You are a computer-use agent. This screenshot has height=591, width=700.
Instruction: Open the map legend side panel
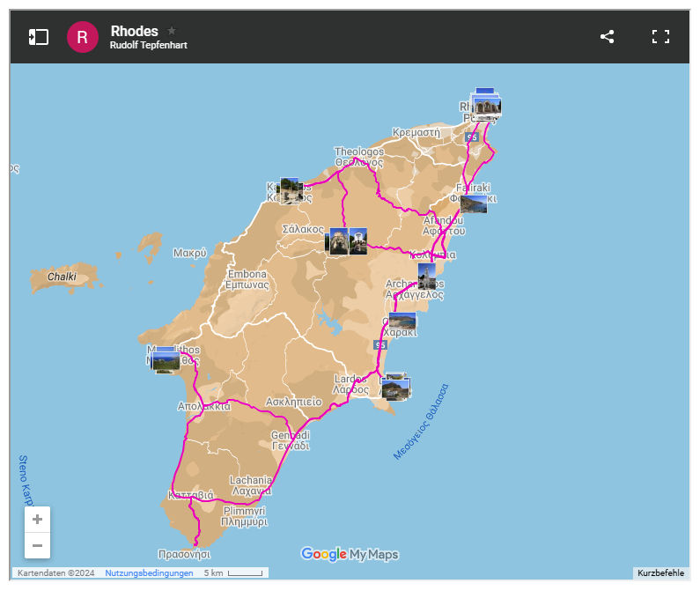[38, 37]
